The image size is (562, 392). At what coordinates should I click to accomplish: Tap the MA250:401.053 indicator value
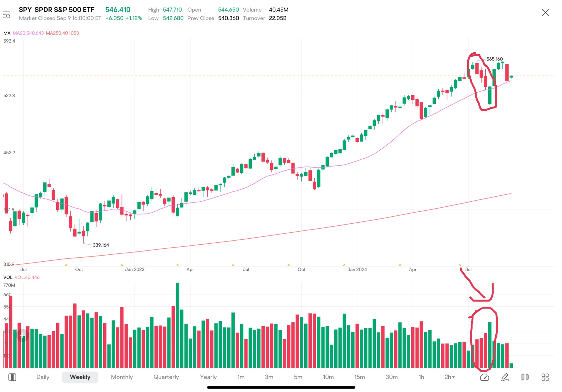62,33
